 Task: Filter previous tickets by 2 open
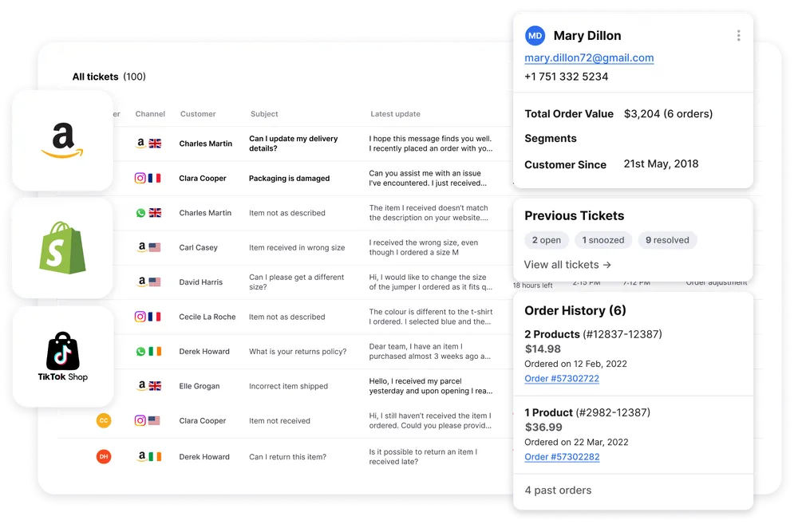[x=547, y=240]
